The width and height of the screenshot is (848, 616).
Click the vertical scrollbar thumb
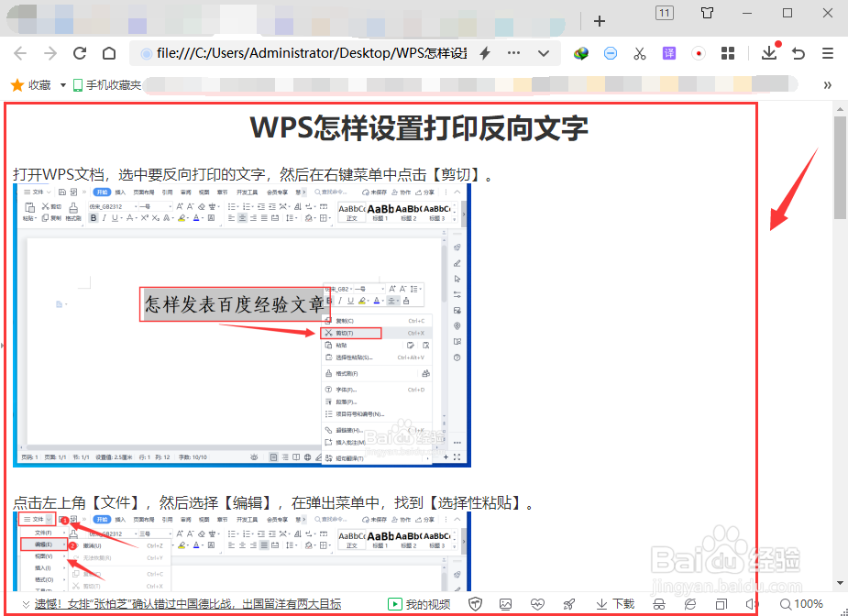click(840, 168)
